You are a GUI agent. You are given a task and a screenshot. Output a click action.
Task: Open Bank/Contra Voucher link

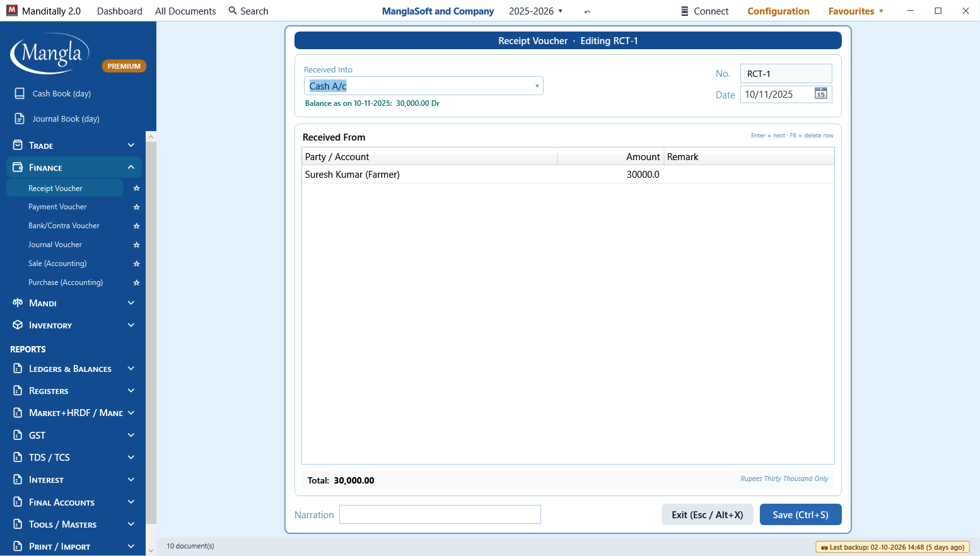(x=64, y=226)
